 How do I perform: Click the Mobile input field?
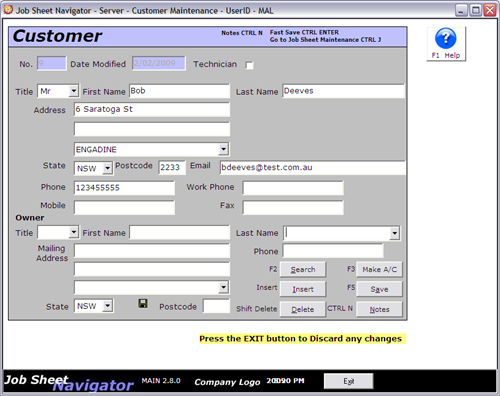(x=124, y=207)
